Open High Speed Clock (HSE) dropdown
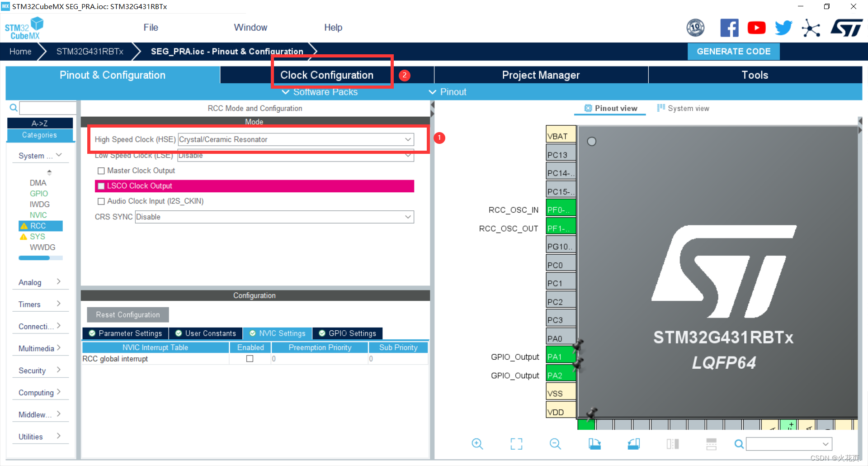Image resolution: width=868 pixels, height=466 pixels. point(296,139)
